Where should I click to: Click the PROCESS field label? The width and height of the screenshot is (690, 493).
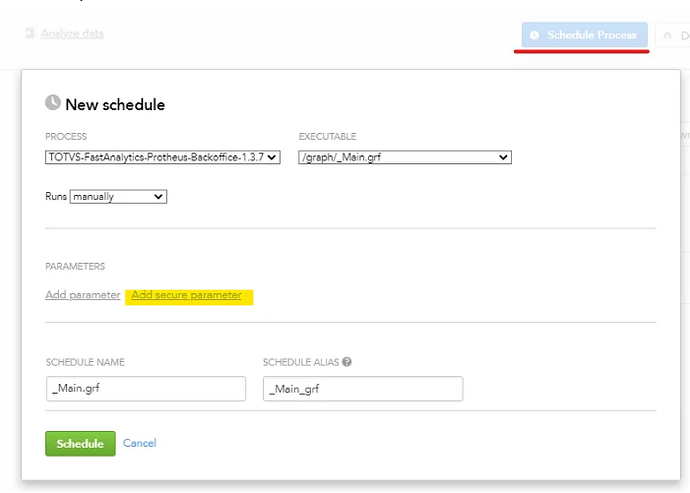(x=66, y=137)
